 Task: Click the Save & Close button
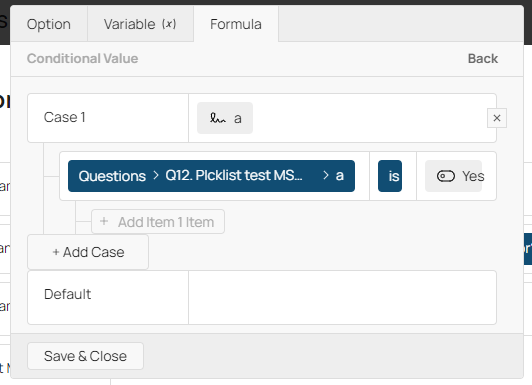[85, 356]
